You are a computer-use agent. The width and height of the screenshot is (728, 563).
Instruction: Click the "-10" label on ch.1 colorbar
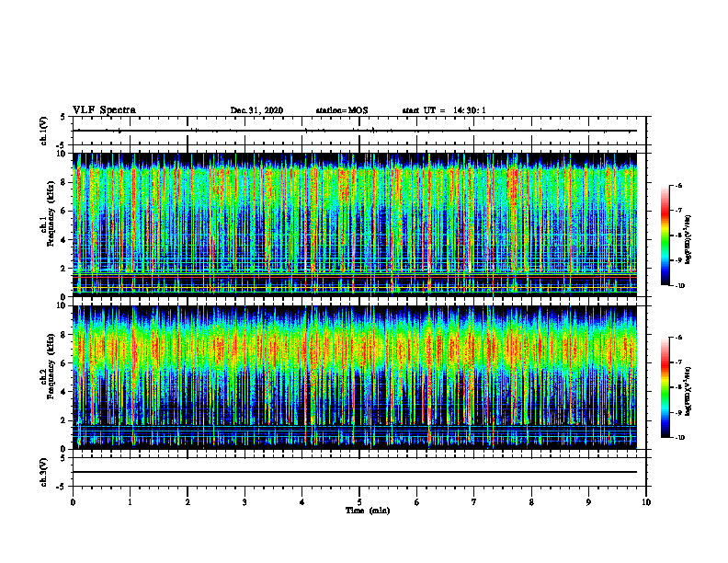680,286
